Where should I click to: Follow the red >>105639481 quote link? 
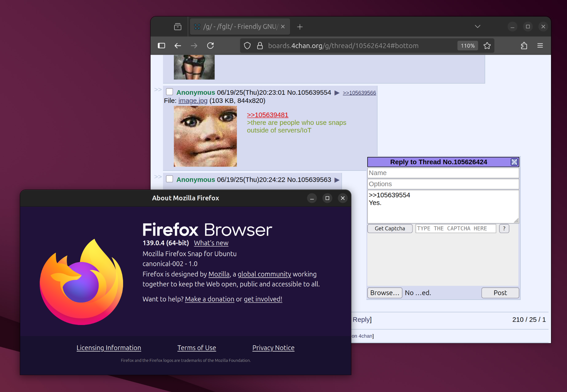[x=268, y=115]
